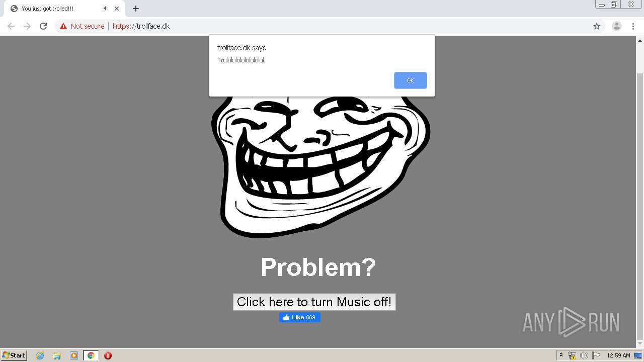Image resolution: width=644 pixels, height=362 pixels.
Task: Click the page vertical scrollbar
Action: (640, 206)
